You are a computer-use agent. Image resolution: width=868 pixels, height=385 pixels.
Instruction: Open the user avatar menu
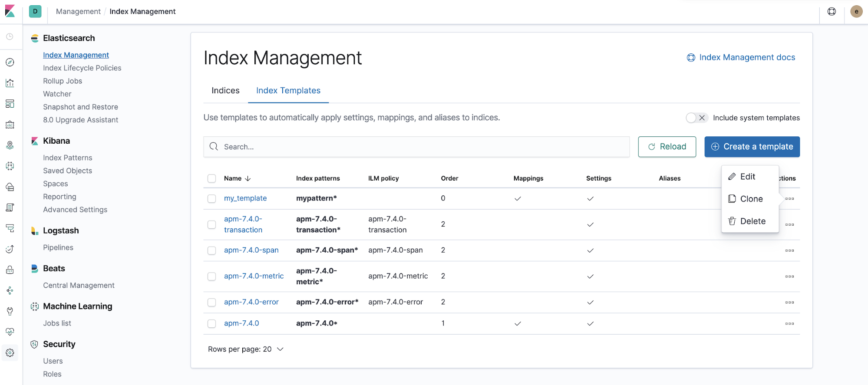[856, 12]
